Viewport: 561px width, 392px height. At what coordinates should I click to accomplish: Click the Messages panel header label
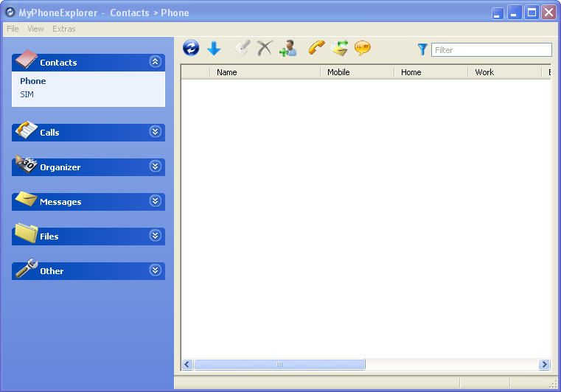tap(60, 202)
